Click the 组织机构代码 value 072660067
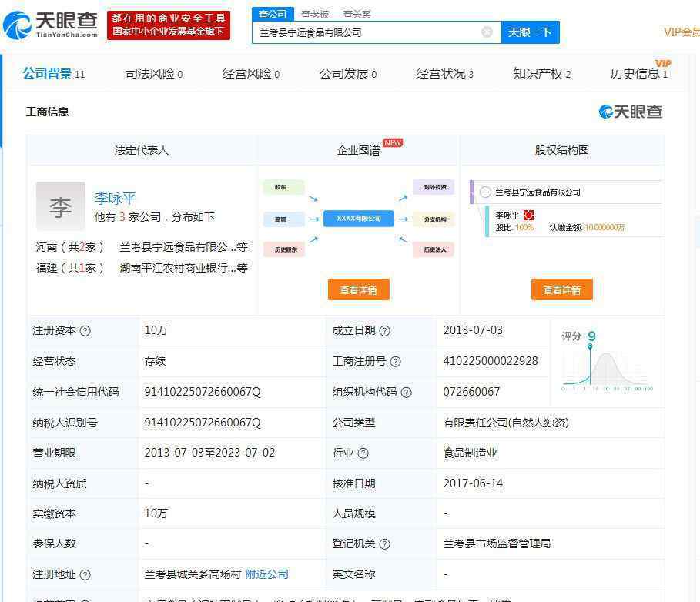Viewport: 700px width, 602px height. [471, 392]
